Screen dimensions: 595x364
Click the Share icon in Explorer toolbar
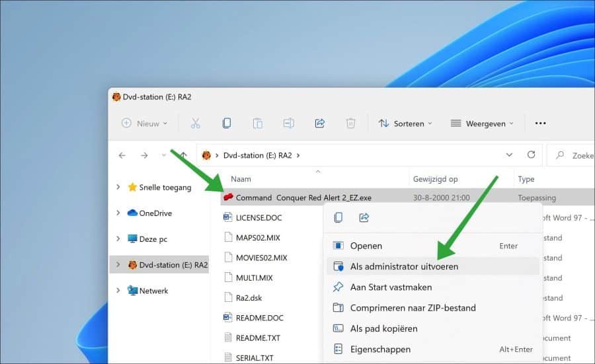coord(319,124)
